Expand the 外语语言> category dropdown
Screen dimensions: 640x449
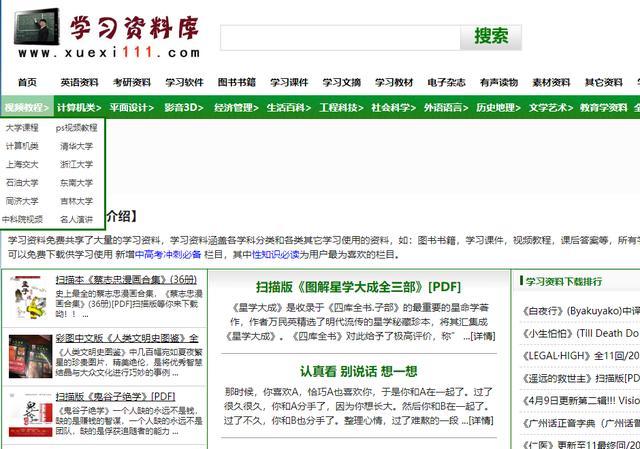(446, 107)
